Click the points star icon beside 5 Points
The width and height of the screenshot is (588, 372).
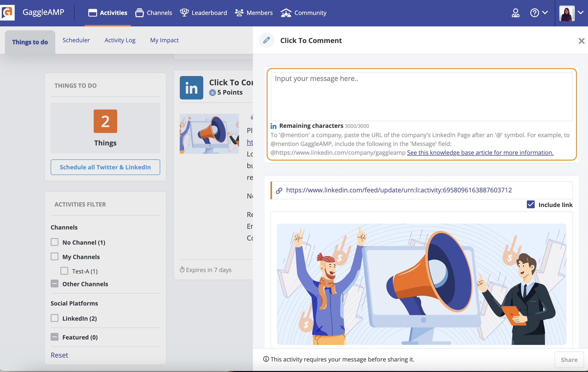click(213, 92)
